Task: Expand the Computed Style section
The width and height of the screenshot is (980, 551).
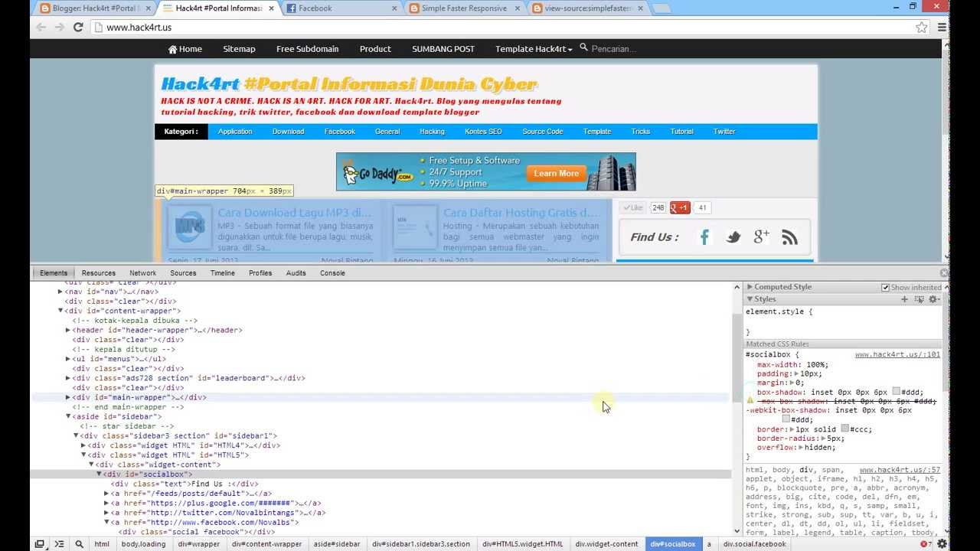Action: [x=750, y=287]
